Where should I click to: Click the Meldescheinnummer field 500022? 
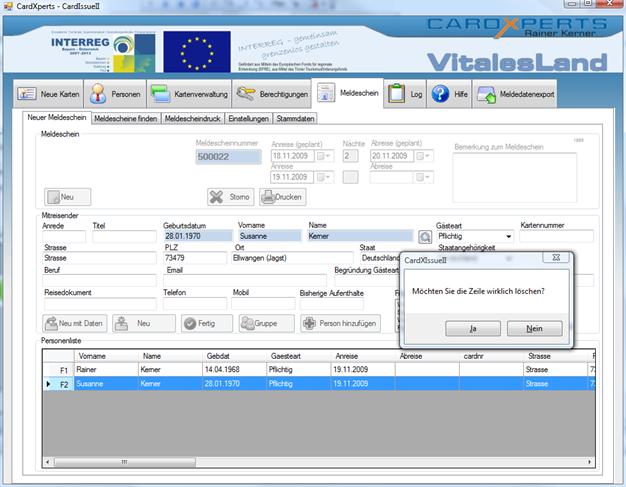[x=228, y=156]
